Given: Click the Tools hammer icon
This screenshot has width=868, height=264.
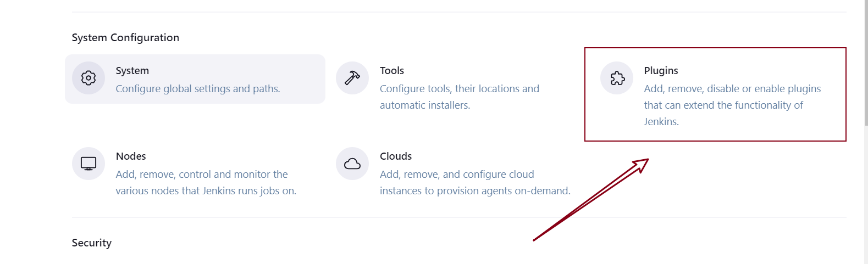Looking at the screenshot, I should 352,78.
